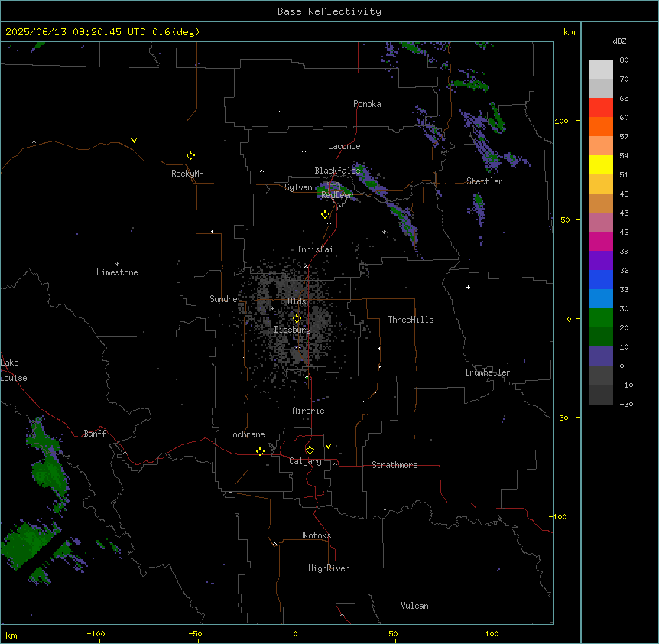The image size is (659, 644).
Task: Click the -100 tick on the bottom axis
Action: (96, 633)
